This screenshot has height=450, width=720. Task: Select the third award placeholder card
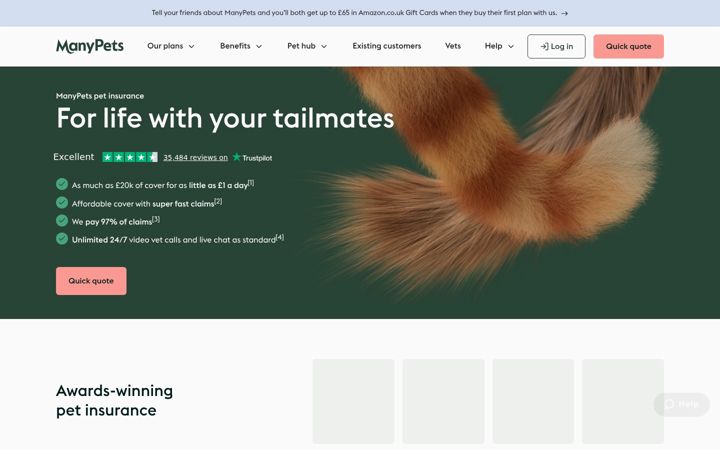533,401
